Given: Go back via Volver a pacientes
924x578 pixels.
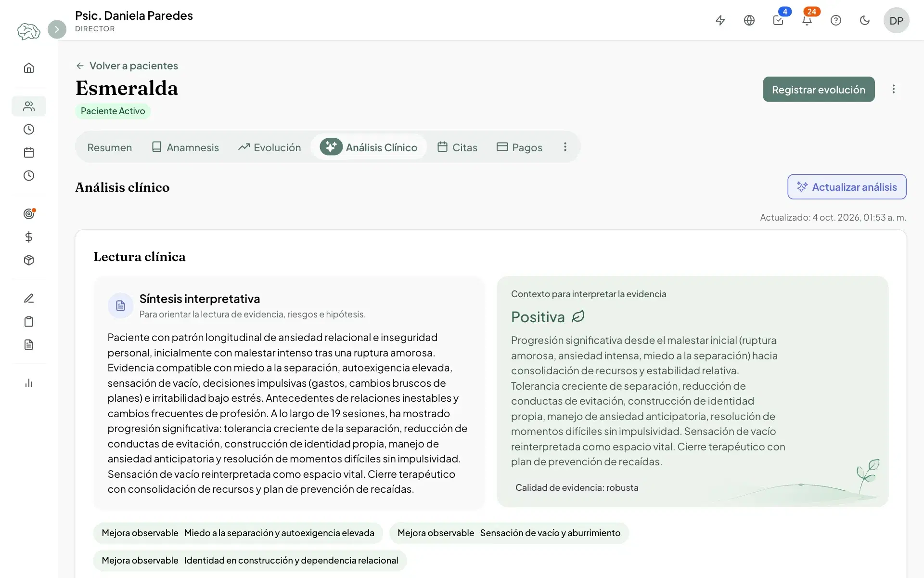Looking at the screenshot, I should [x=127, y=66].
